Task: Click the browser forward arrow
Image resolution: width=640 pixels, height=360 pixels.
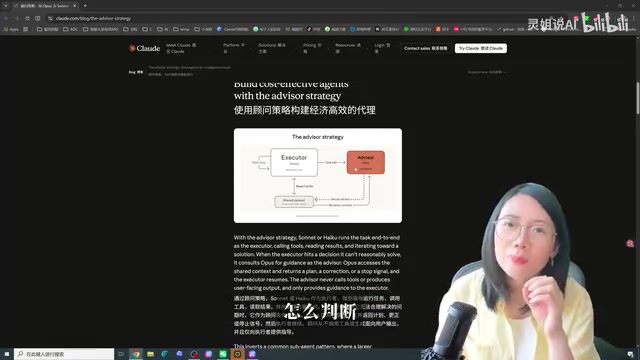Action: (16, 18)
